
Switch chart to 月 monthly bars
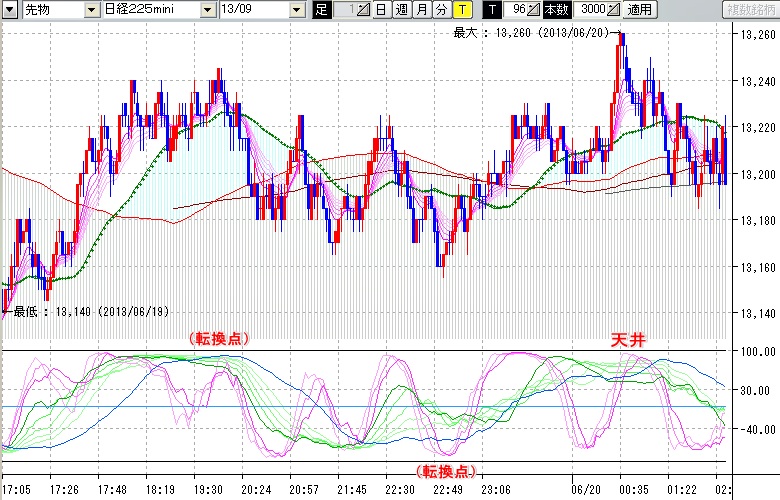pos(422,10)
